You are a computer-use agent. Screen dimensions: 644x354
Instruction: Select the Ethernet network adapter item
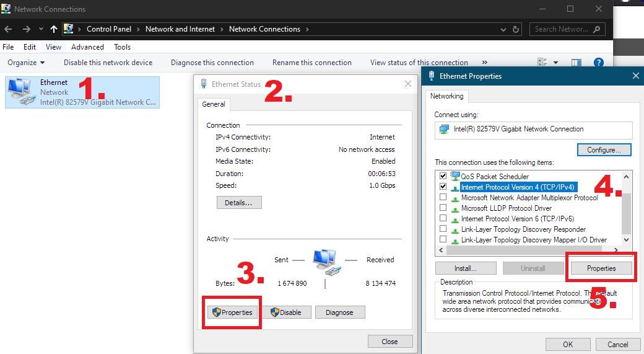(82, 92)
